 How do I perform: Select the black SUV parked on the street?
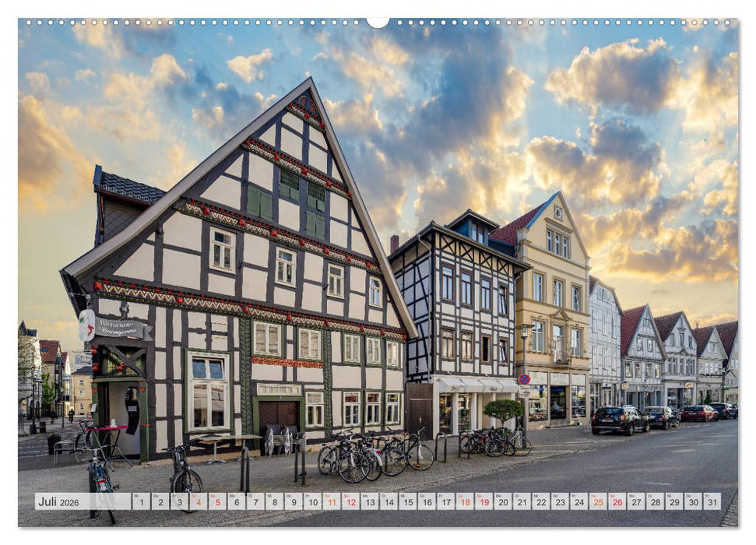tap(620, 420)
